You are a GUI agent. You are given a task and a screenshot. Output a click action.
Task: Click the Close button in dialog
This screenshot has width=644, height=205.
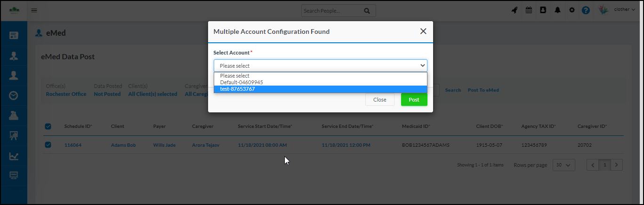379,100
